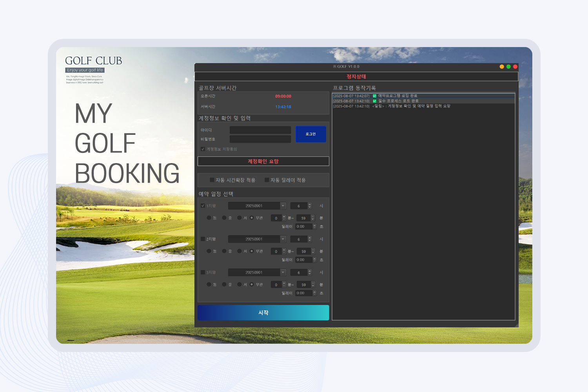Click the blue 로그인 login button

(310, 134)
